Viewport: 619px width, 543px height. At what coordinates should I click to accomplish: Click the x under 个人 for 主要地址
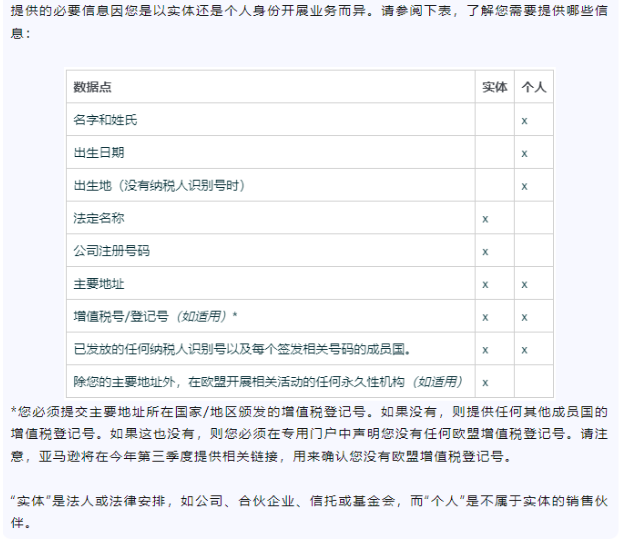point(524,285)
